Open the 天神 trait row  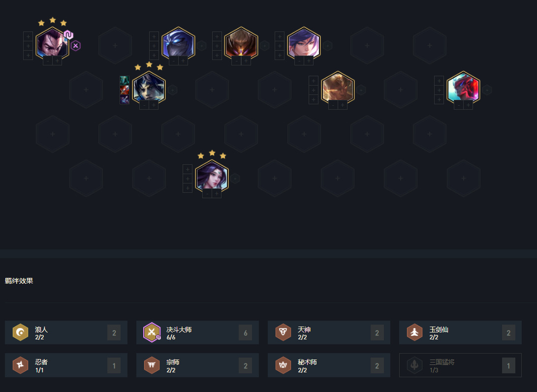(x=329, y=332)
